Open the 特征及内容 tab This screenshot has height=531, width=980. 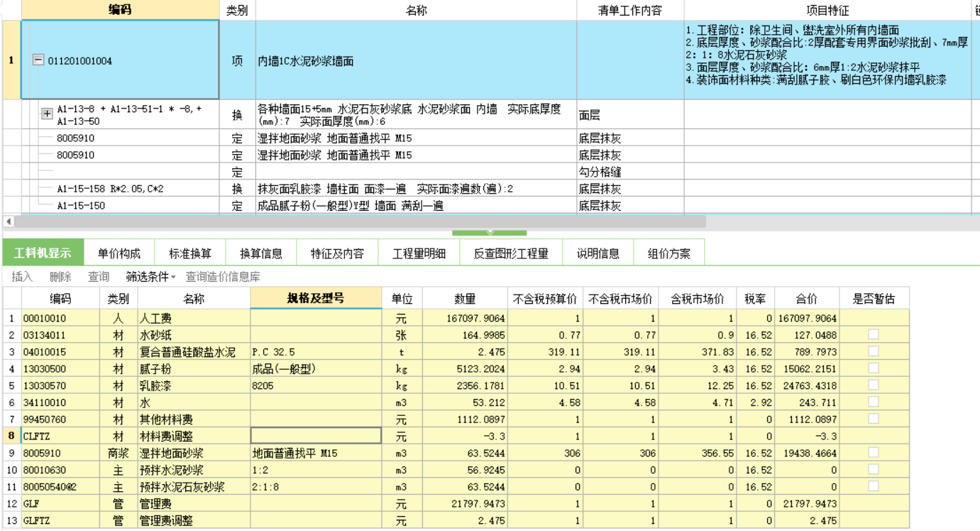pos(337,253)
